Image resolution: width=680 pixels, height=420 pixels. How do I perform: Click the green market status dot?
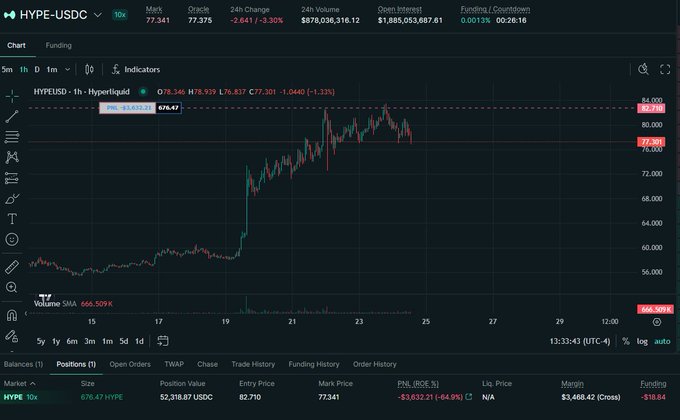tap(143, 92)
